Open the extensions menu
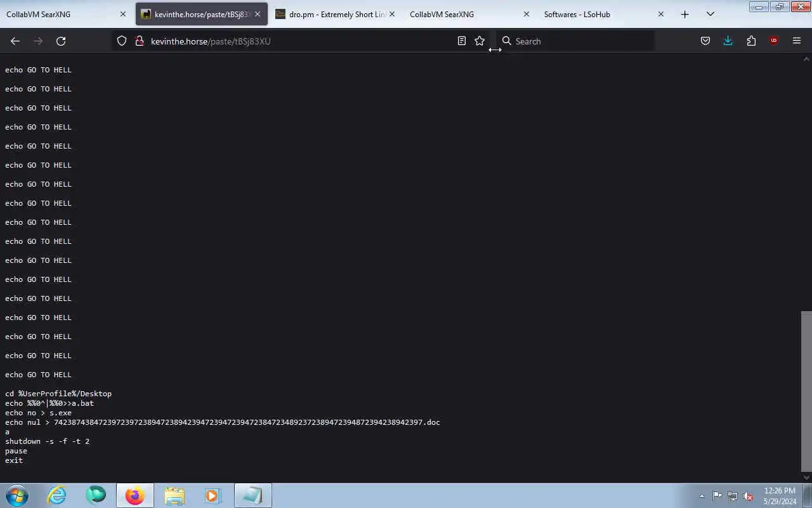 (x=751, y=41)
